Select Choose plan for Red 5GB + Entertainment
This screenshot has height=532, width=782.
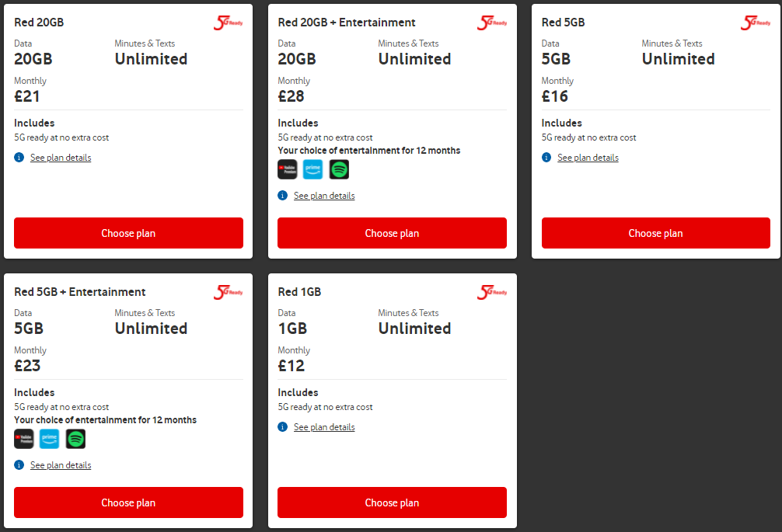[x=128, y=502]
